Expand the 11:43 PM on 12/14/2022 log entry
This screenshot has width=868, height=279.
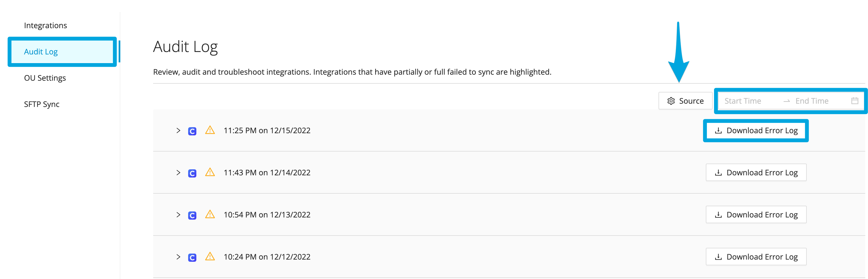click(x=178, y=173)
